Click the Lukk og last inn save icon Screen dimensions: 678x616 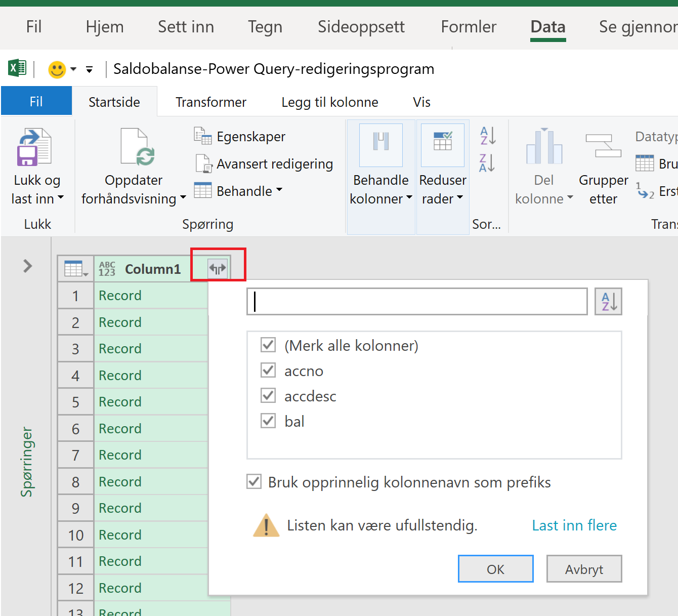click(34, 147)
